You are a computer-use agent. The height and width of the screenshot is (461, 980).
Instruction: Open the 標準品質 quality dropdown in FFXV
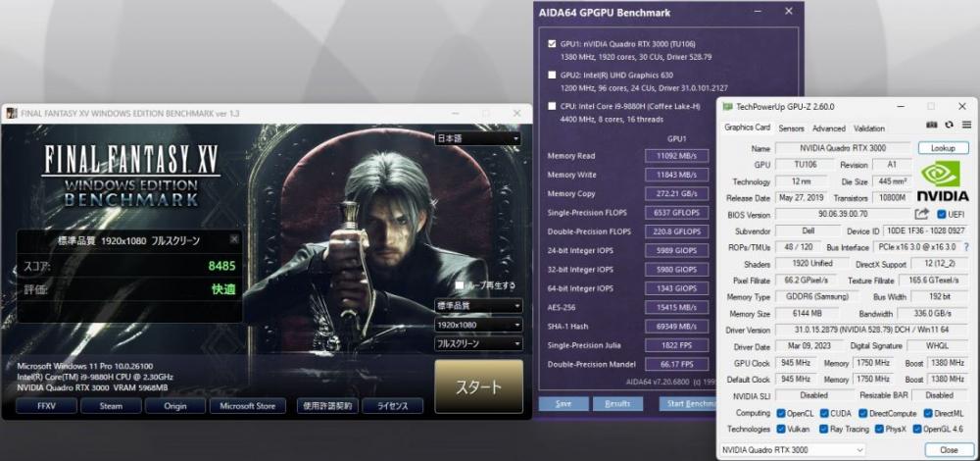(x=478, y=306)
